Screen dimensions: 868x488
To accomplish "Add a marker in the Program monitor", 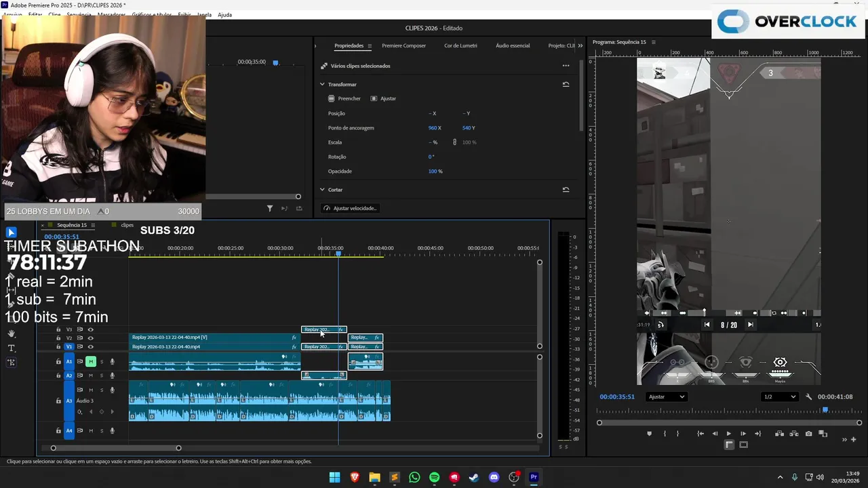I will [650, 434].
